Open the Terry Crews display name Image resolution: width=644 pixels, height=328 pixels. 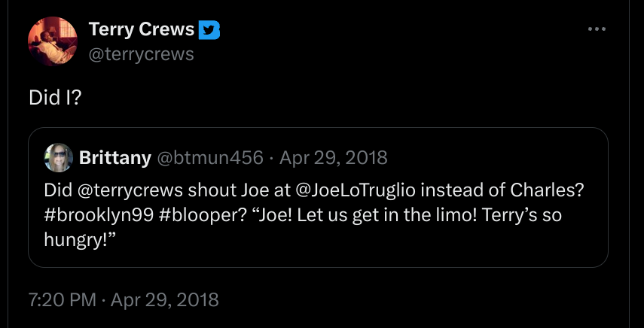[141, 30]
